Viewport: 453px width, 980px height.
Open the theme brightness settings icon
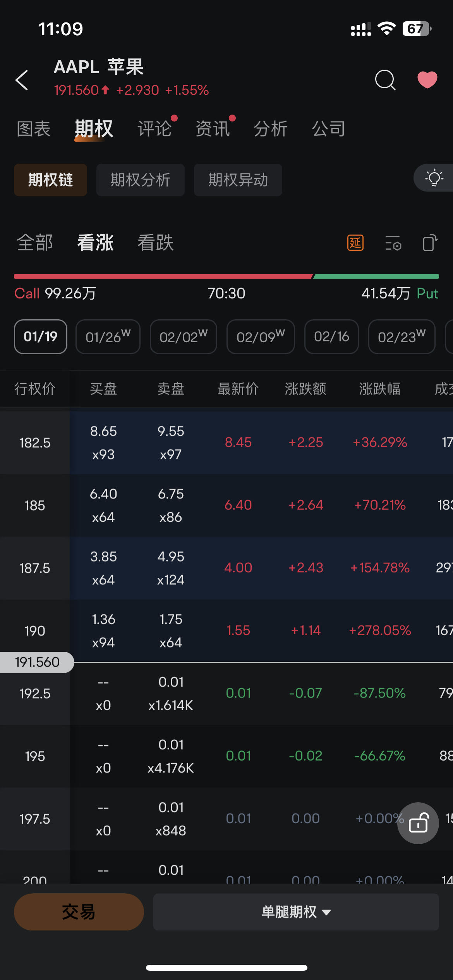pos(434,178)
